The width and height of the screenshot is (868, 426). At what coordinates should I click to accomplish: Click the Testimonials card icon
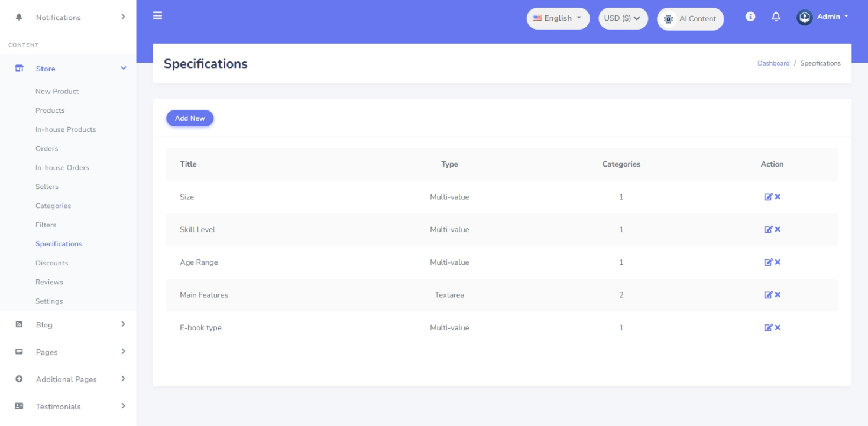click(x=19, y=406)
